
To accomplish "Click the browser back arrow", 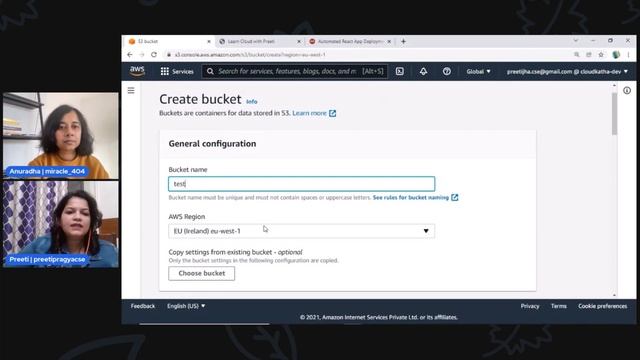I will (130, 55).
